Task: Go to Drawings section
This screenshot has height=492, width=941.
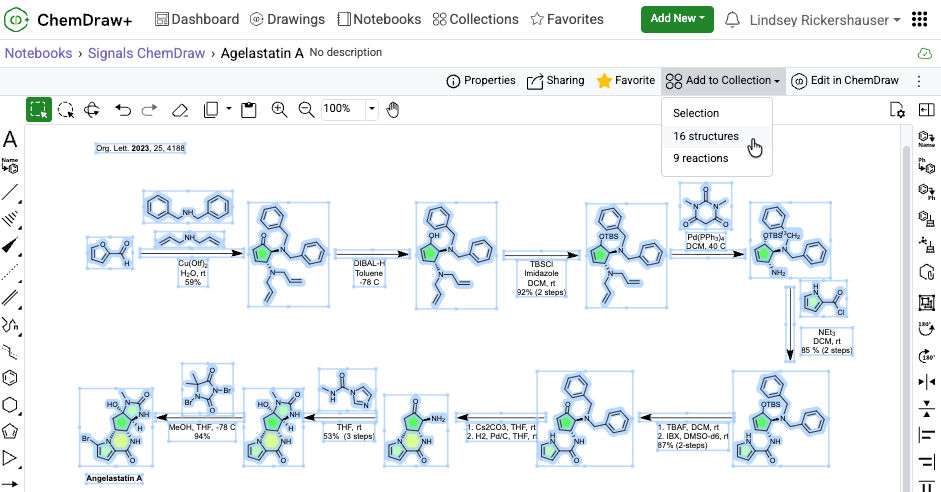Action: point(287,19)
